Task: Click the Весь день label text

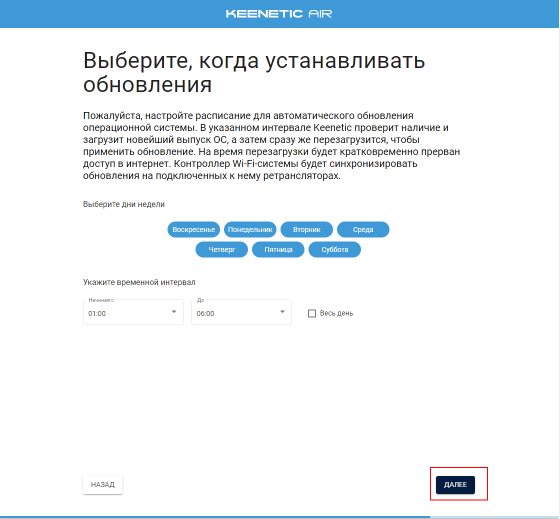Action: click(336, 313)
